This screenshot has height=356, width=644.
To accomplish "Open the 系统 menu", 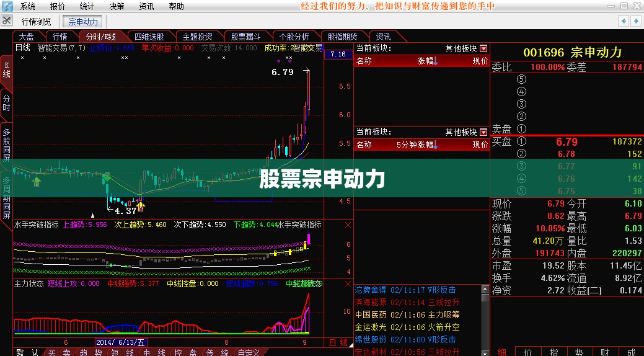I will click(28, 6).
